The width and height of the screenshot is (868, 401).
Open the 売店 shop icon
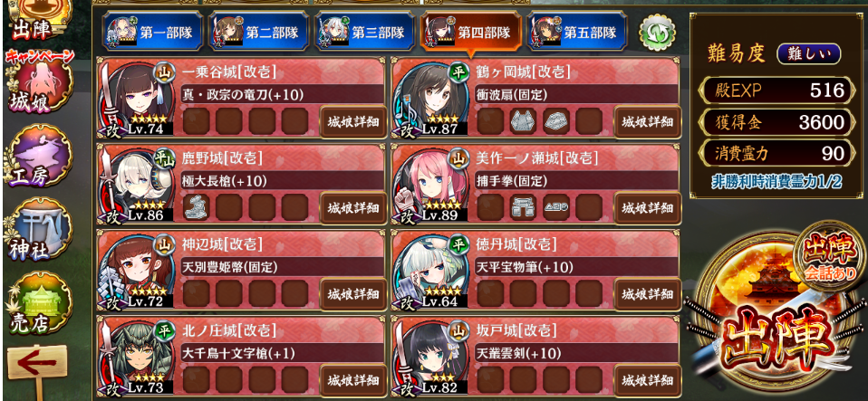(x=38, y=304)
